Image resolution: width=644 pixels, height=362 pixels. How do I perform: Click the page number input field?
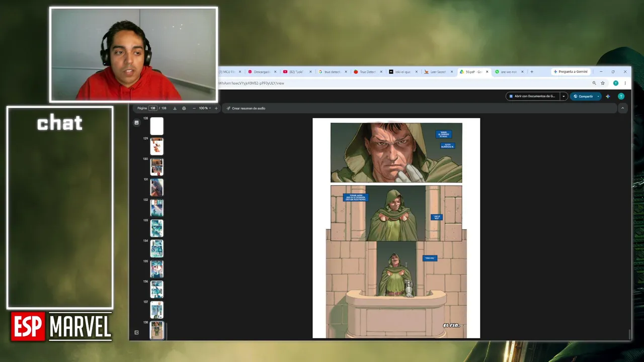pos(152,108)
